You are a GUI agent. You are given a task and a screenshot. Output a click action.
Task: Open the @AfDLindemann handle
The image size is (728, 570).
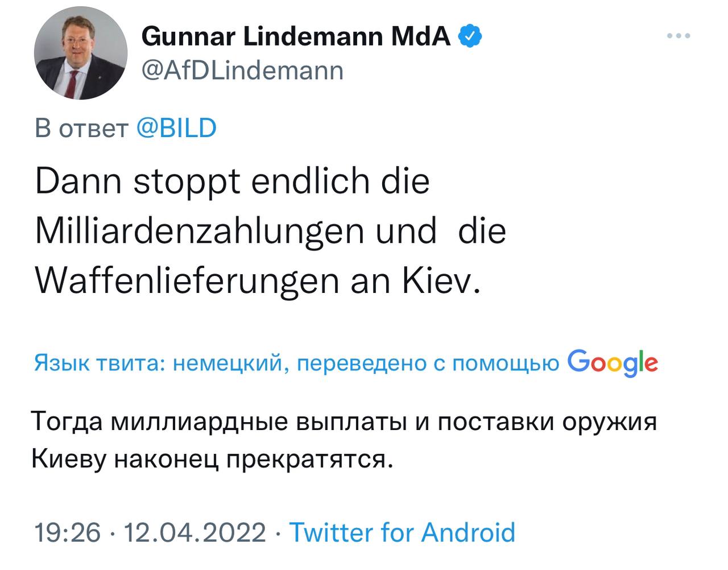242,71
